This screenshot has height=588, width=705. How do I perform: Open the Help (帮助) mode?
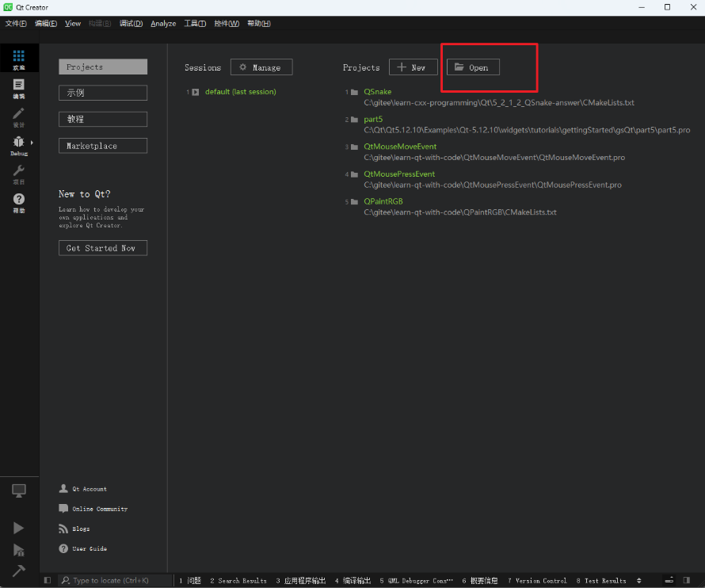tap(18, 202)
